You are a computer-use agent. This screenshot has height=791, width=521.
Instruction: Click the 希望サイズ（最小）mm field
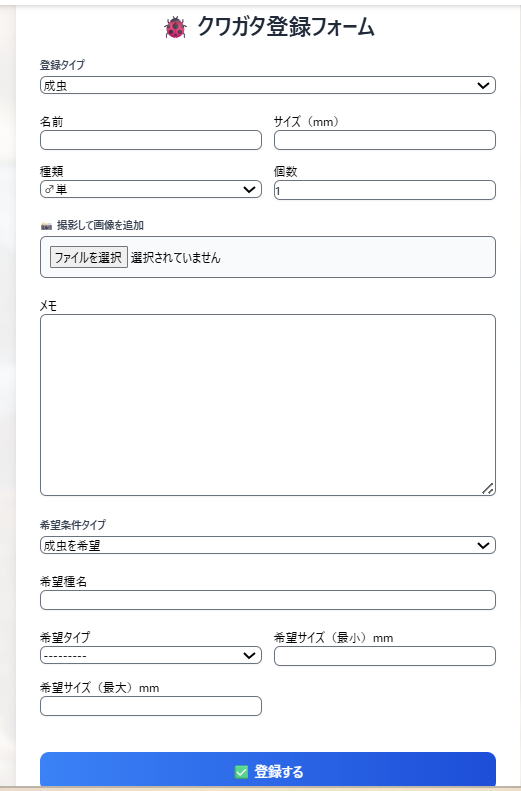click(385, 656)
